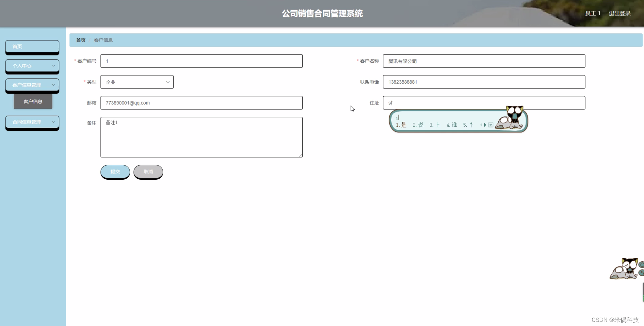Collapse the 客户信息管理 sidebar section
644x326 pixels.
click(32, 85)
